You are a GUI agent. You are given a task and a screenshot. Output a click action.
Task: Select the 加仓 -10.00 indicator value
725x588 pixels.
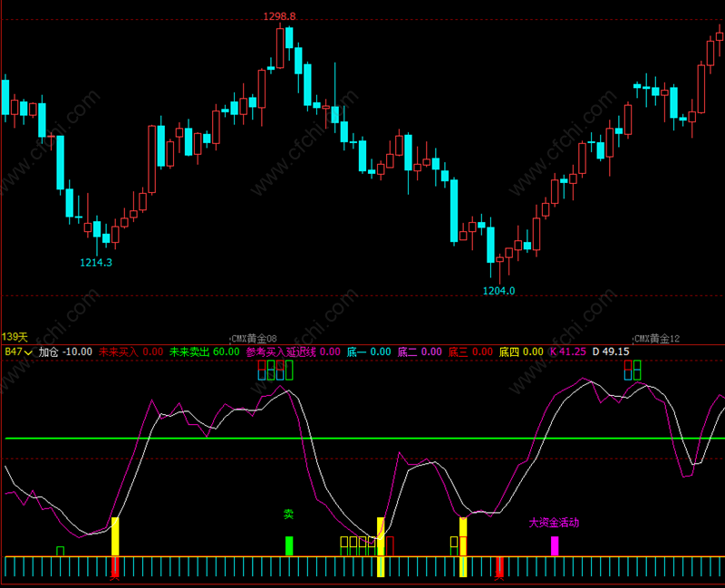coord(65,352)
